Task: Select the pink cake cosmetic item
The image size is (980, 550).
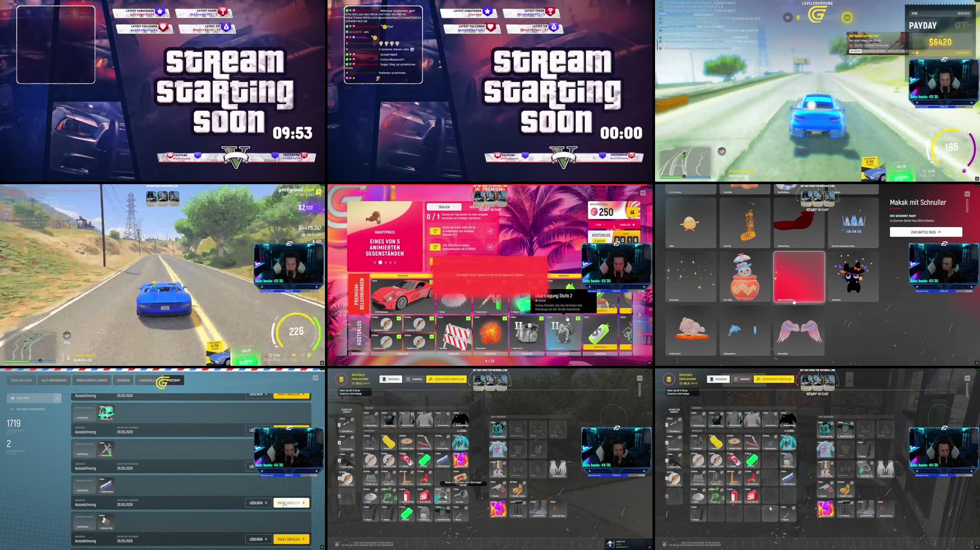Action: pos(690,331)
